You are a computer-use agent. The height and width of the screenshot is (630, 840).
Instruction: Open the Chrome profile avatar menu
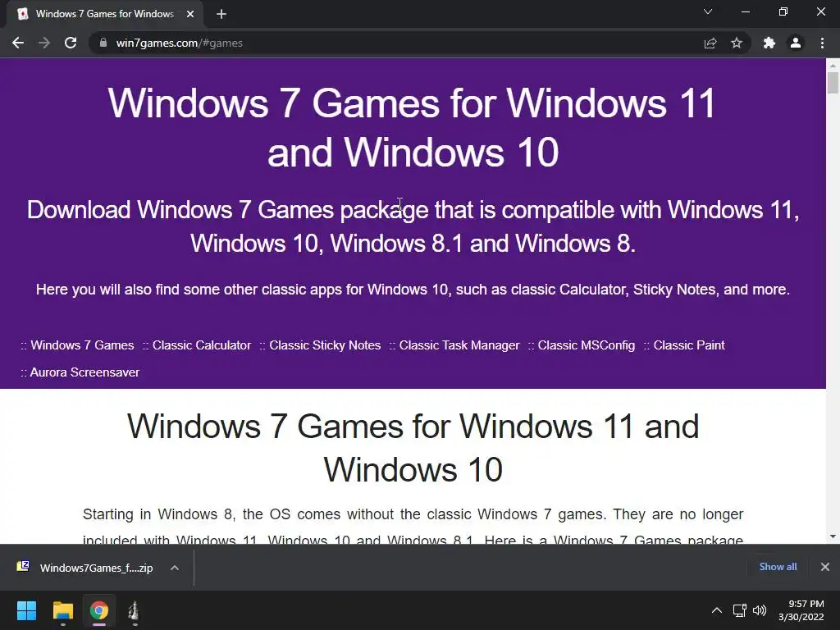796,43
